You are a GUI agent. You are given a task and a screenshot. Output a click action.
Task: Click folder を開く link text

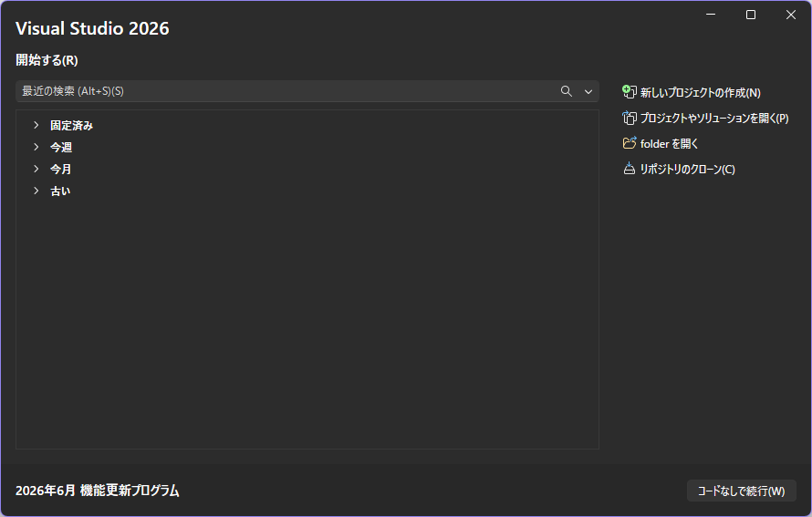pos(669,144)
